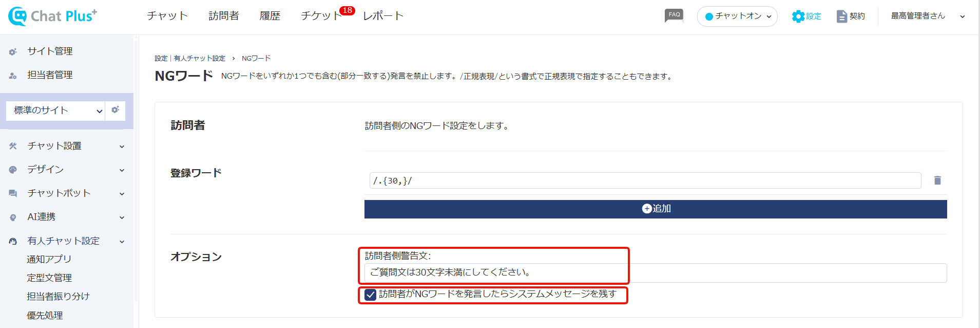This screenshot has width=980, height=328.
Task: Click the site settings gear beside 標準のサイト
Action: tap(115, 110)
